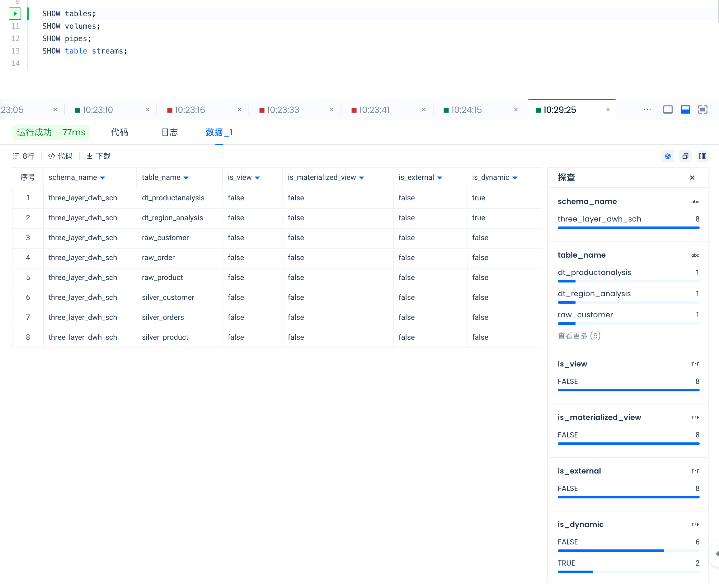Select the 10:24:15 result tab

pos(466,110)
